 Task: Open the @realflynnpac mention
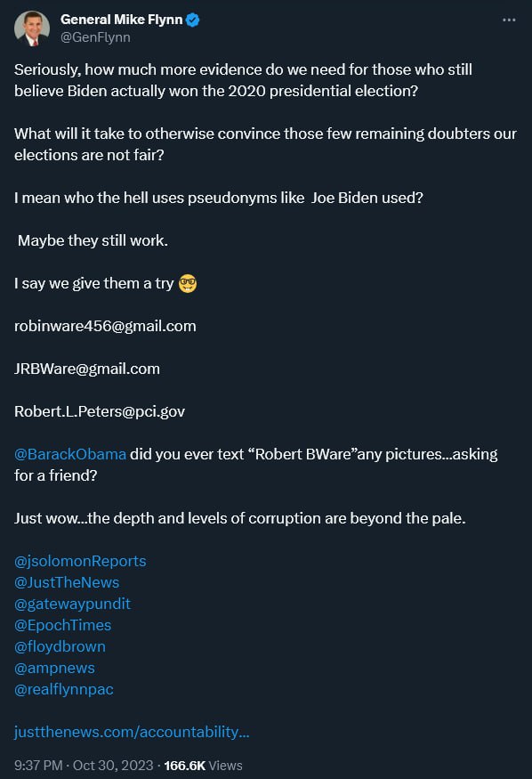[64, 689]
